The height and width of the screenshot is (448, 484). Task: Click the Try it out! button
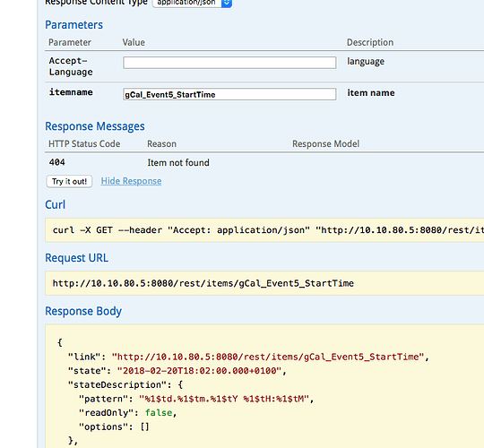click(69, 181)
